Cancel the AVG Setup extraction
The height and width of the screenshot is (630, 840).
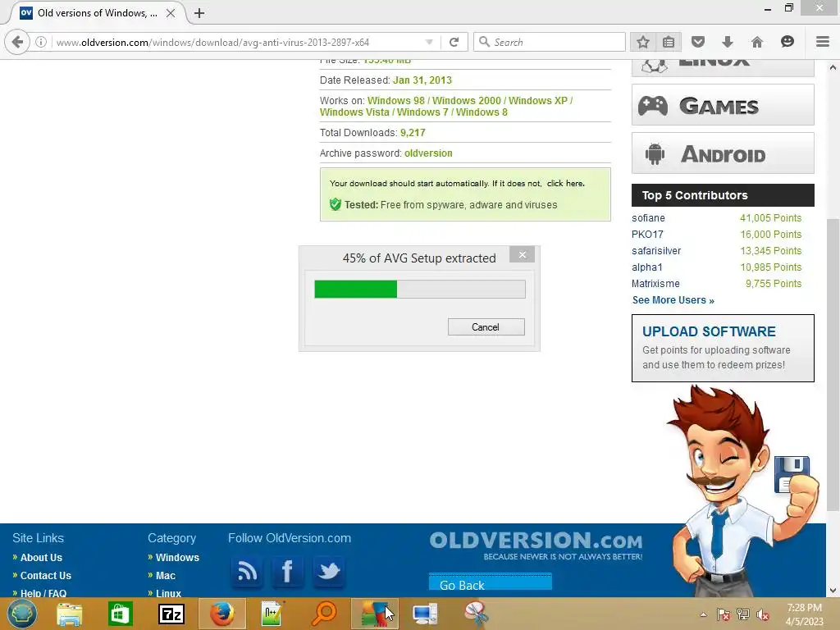(x=486, y=326)
